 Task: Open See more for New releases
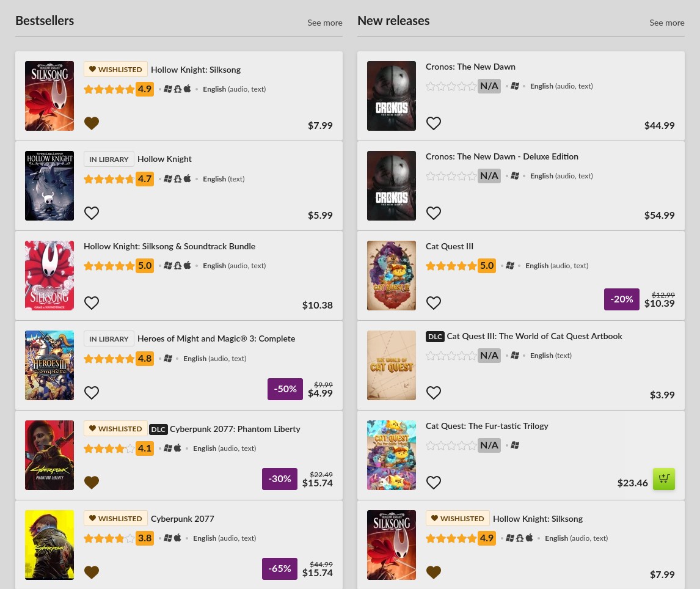point(666,23)
